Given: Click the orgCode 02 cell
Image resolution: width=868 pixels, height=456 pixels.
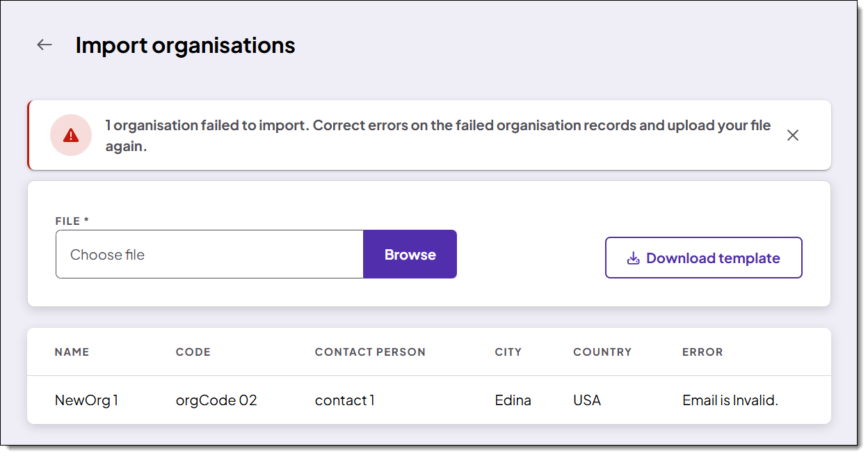Looking at the screenshot, I should [x=216, y=400].
